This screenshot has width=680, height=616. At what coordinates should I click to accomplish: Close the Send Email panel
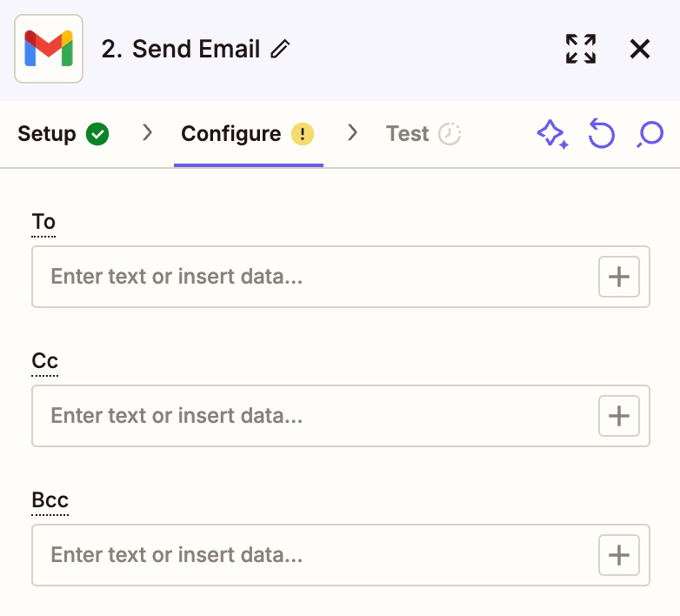click(640, 50)
